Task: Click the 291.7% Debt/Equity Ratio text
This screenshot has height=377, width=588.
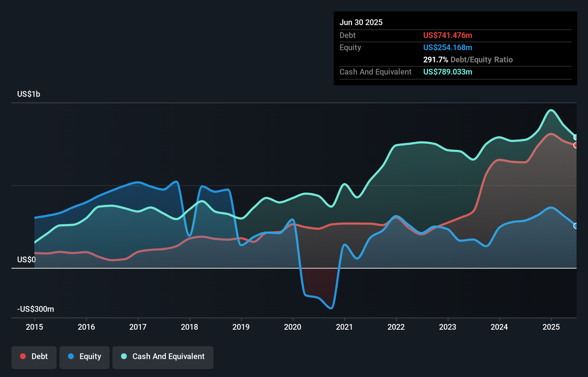Action: [x=468, y=59]
